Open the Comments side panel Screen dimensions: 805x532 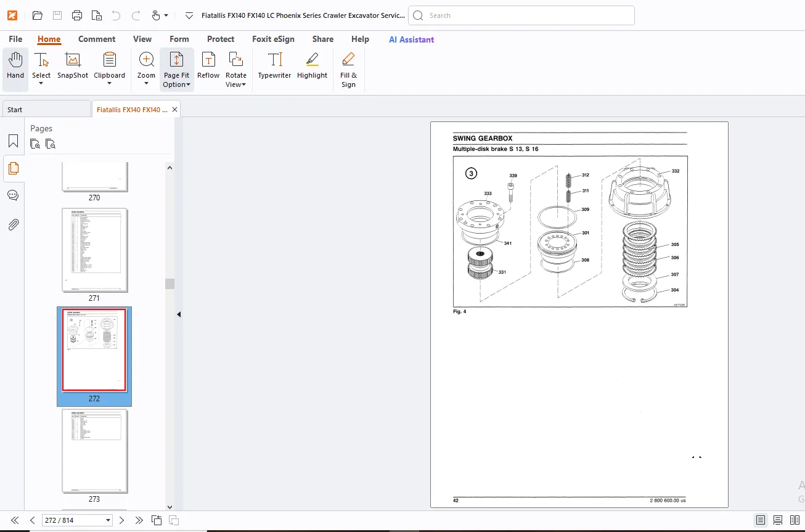[x=13, y=195]
